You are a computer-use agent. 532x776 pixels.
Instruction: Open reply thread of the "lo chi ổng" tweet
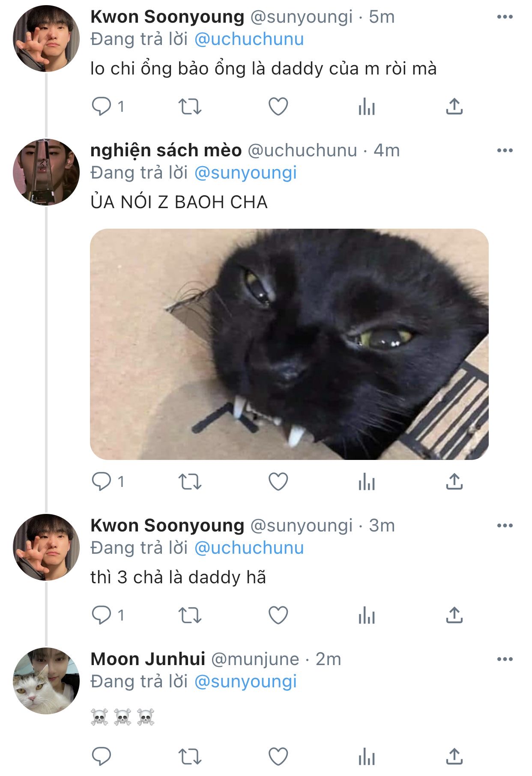point(108,107)
